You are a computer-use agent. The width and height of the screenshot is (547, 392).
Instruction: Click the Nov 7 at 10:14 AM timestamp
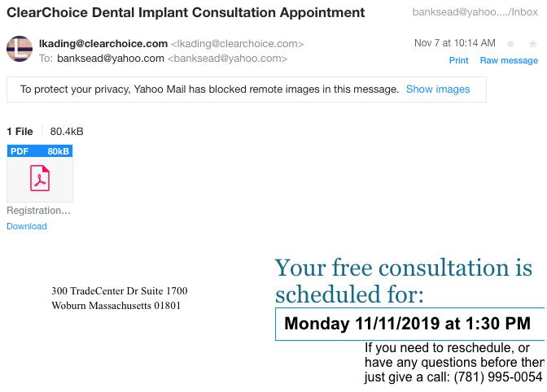click(x=454, y=43)
